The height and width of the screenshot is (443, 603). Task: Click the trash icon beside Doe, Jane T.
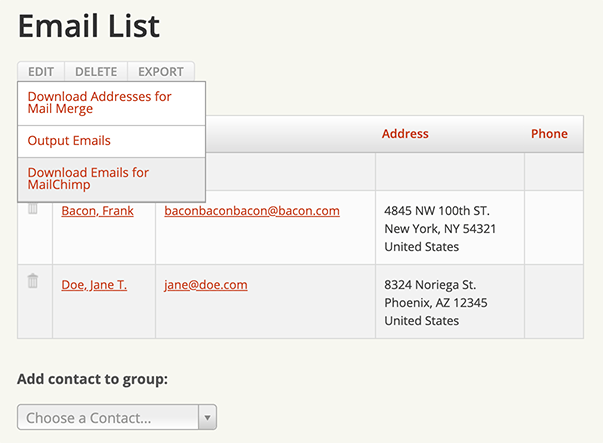[33, 281]
